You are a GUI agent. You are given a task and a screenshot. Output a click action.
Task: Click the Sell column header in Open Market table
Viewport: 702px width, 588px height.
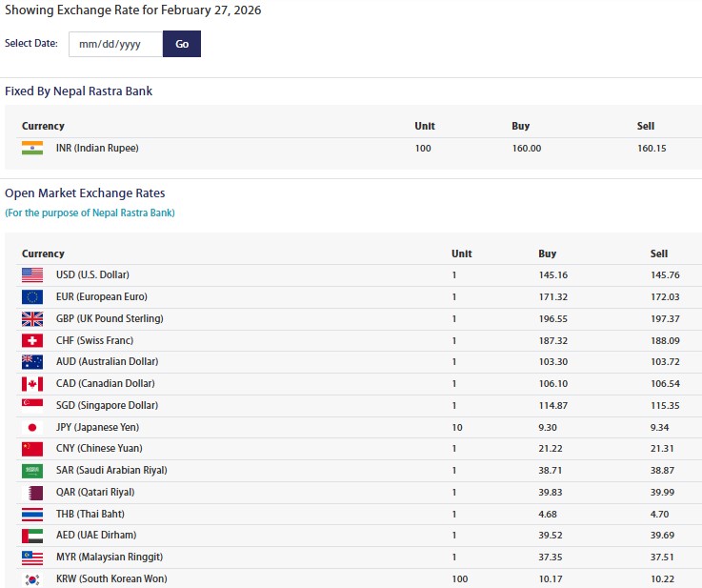pos(659,253)
